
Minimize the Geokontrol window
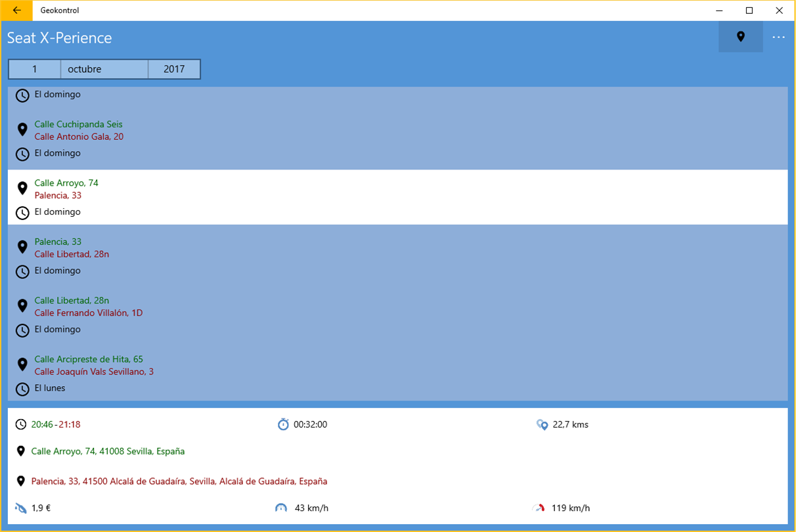pos(719,11)
